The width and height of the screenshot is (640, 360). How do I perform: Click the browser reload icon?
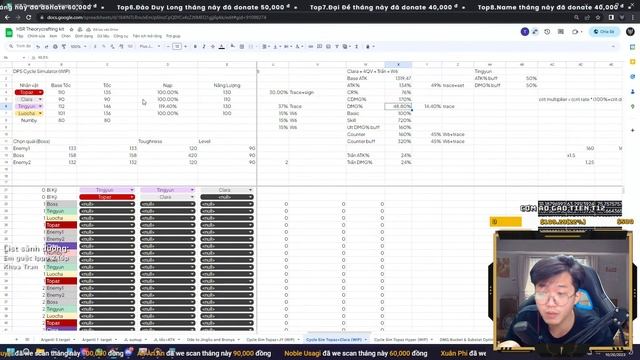click(x=29, y=18)
